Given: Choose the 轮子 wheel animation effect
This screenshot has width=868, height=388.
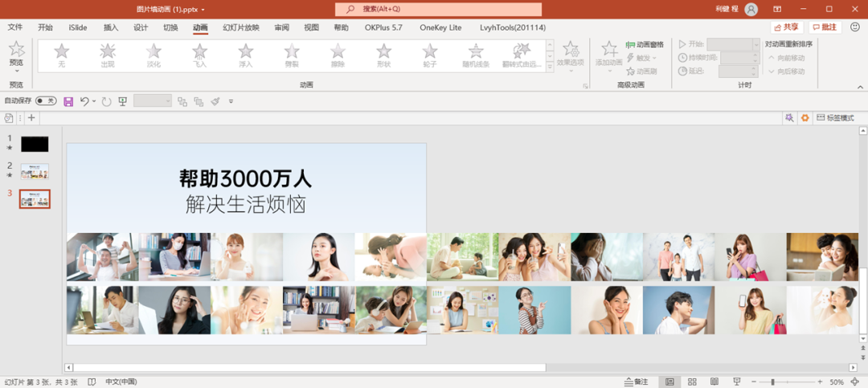Looking at the screenshot, I should [430, 55].
